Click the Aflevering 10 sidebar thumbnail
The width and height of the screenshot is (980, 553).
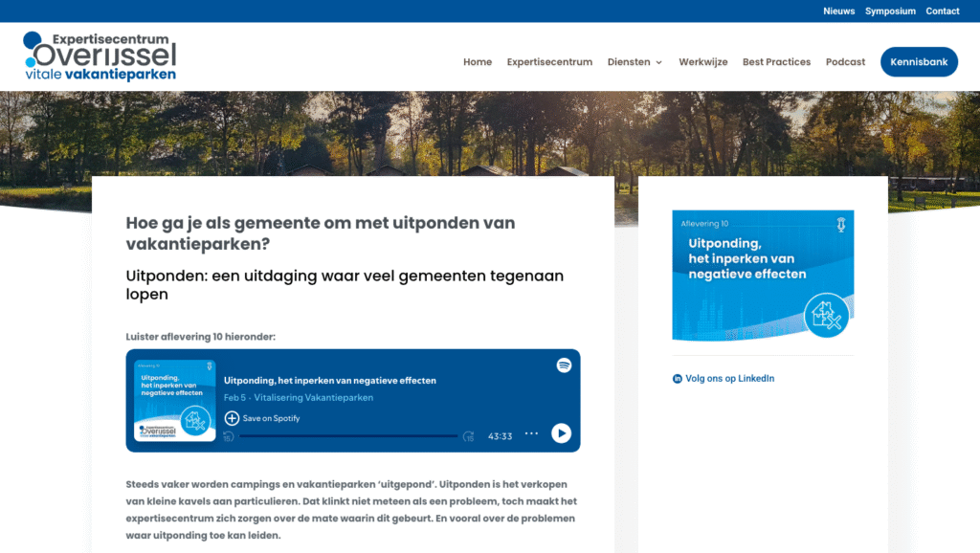click(x=763, y=276)
